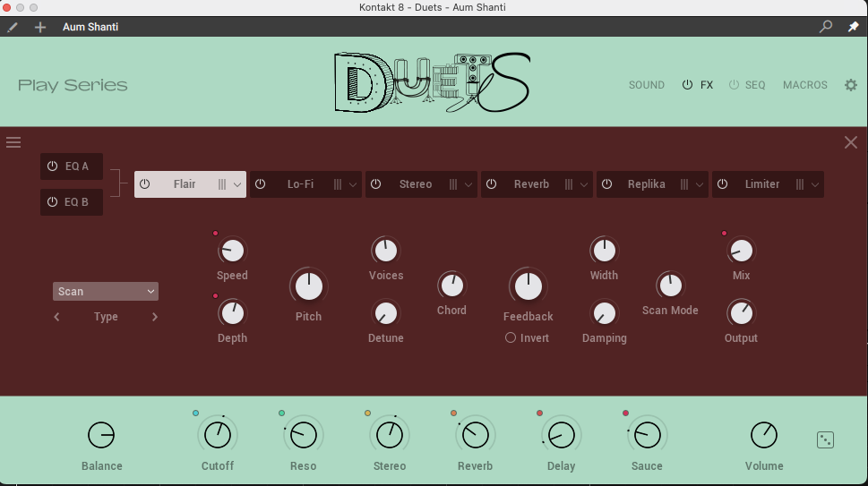The width and height of the screenshot is (868, 486).
Task: Expand the Reverb module dropdown arrow
Action: [583, 184]
